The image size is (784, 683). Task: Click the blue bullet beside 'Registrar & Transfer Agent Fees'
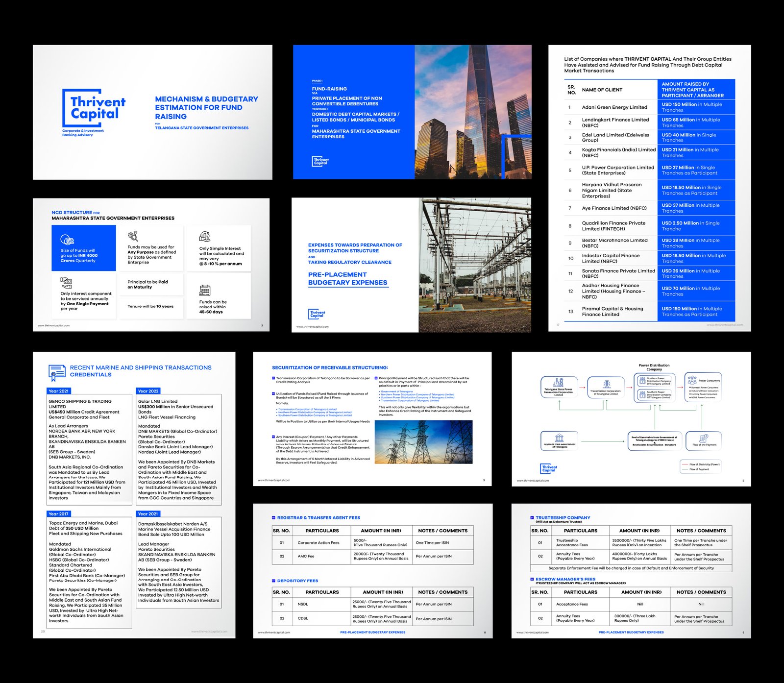[273, 518]
